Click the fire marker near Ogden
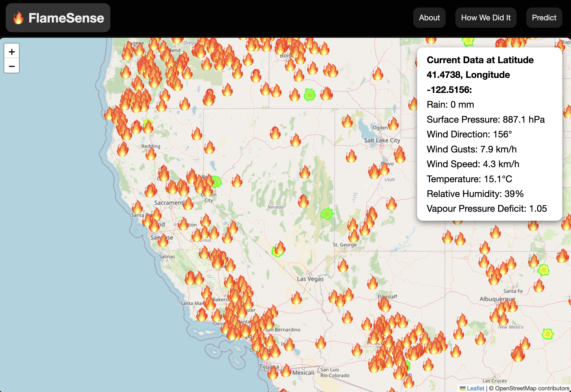This screenshot has width=571, height=392. pos(393,124)
